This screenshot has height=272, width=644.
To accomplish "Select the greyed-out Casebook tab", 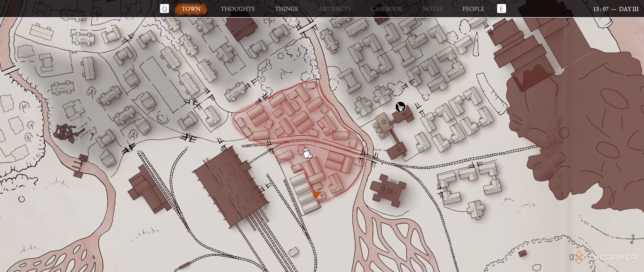I will tap(387, 9).
